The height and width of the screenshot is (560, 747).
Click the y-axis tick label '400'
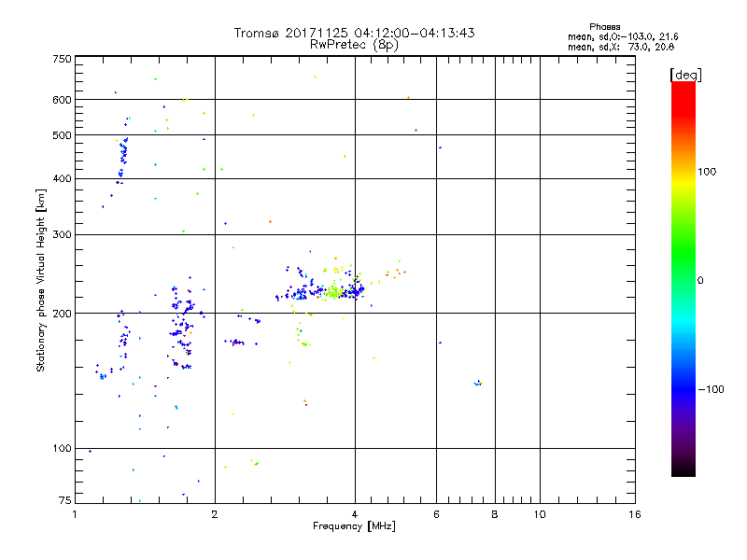pos(62,178)
